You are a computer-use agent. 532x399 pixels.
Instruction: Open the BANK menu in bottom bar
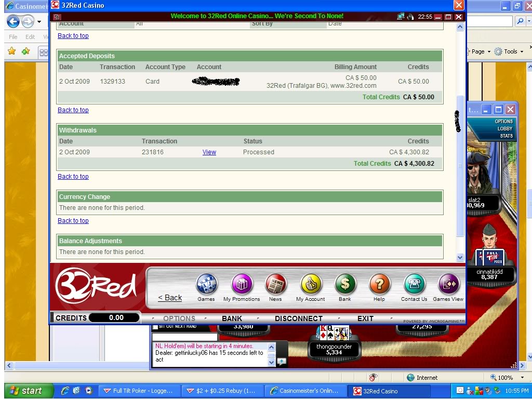(x=232, y=318)
